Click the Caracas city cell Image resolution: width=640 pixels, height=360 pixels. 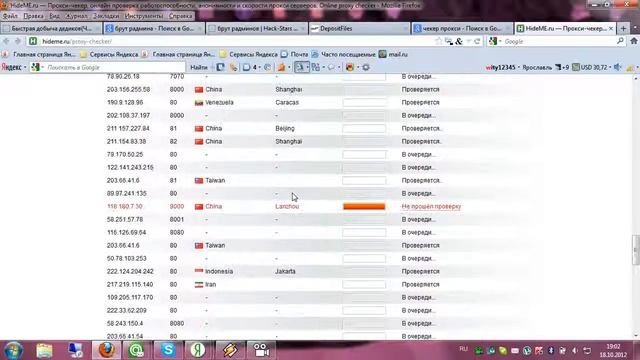(287, 102)
